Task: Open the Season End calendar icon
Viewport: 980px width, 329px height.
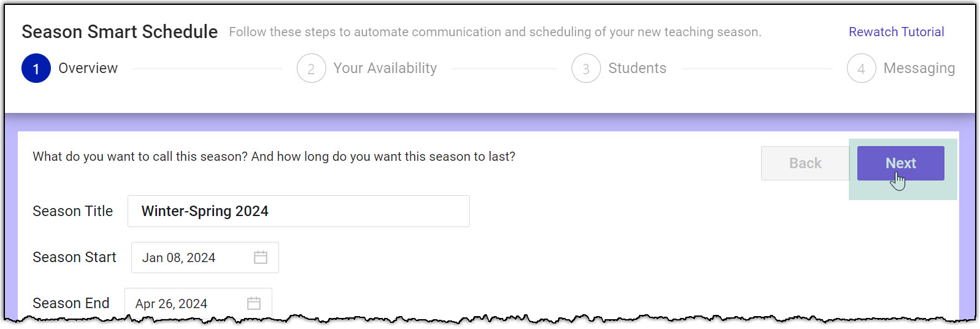Action: tap(254, 303)
